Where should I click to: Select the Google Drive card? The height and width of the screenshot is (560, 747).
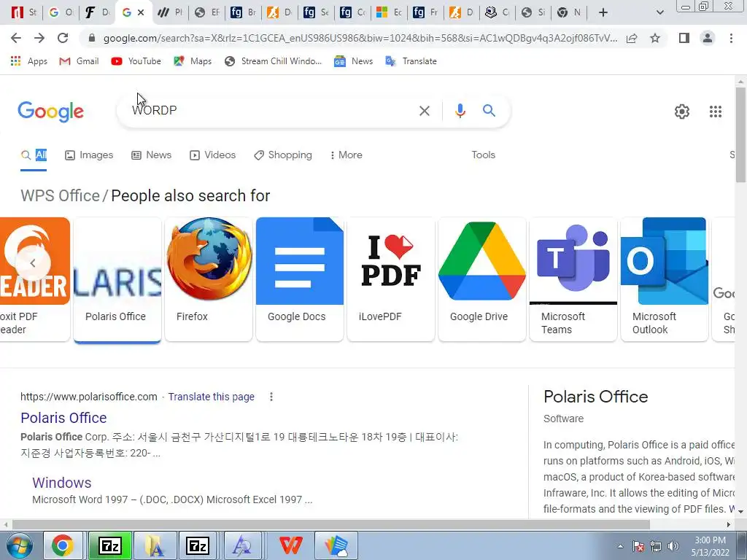click(x=482, y=279)
